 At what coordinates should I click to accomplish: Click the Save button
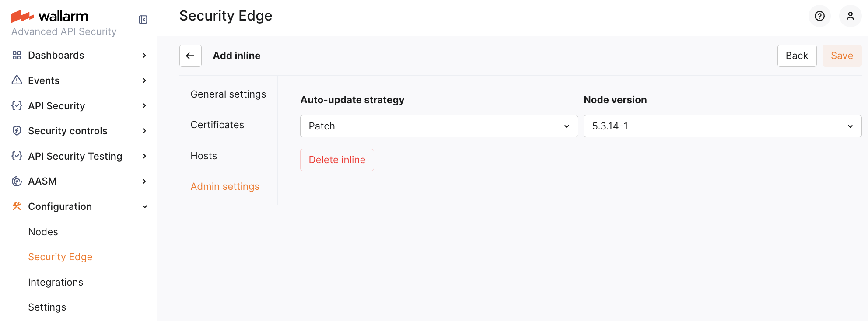pyautogui.click(x=842, y=56)
